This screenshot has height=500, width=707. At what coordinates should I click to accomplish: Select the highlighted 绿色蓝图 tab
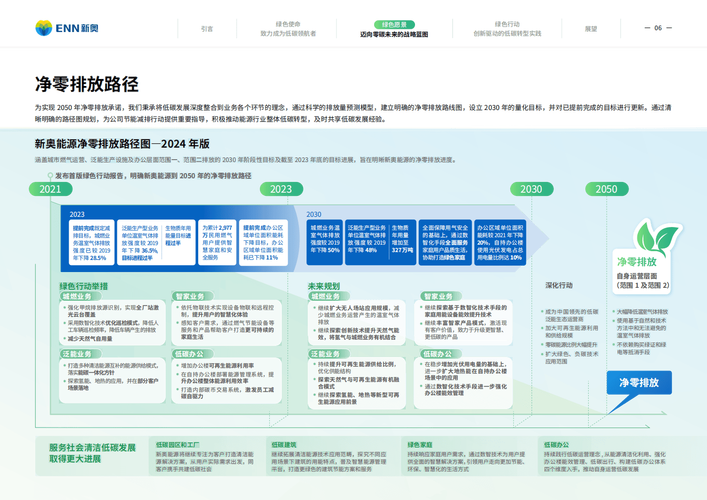pos(394,24)
